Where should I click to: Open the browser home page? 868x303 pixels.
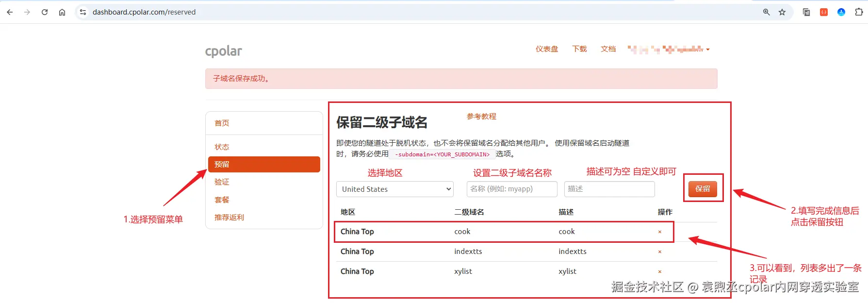point(62,12)
